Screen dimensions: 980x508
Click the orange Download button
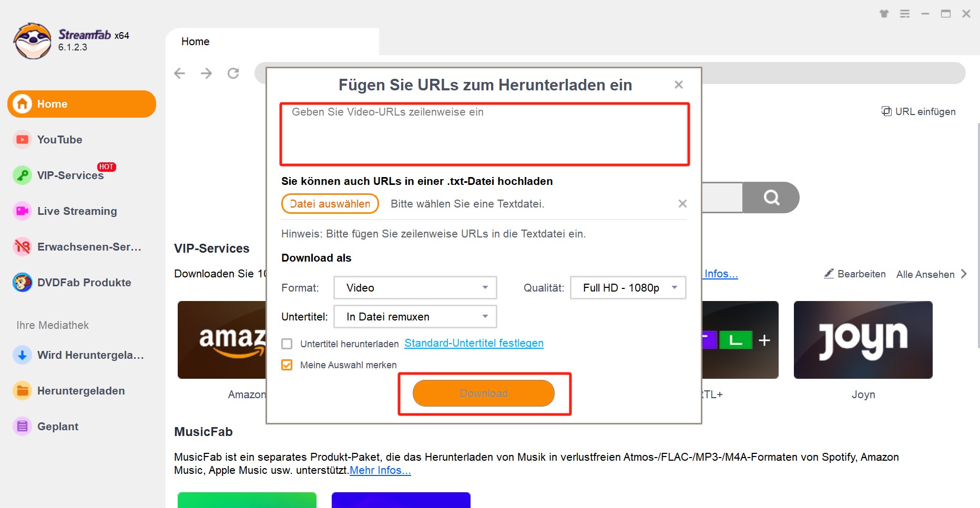484,393
